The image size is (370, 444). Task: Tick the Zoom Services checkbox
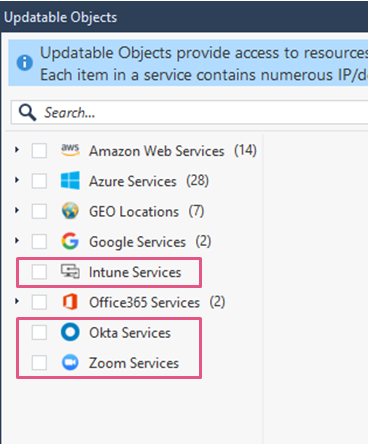click(x=39, y=363)
